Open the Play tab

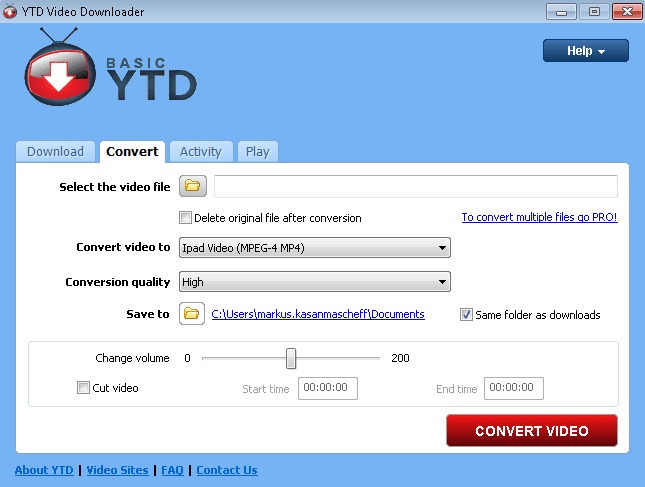pos(258,152)
